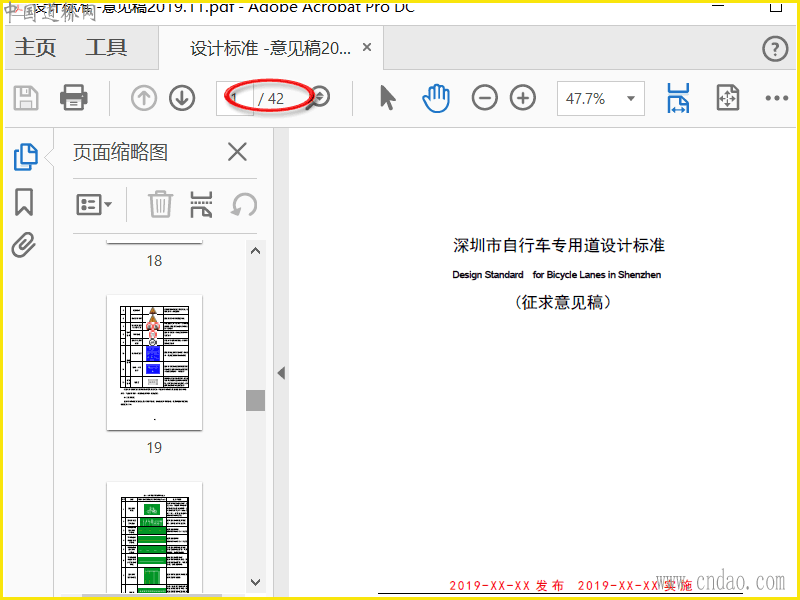Select page 19 thumbnail
Image resolution: width=800 pixels, height=600 pixels.
coord(154,362)
